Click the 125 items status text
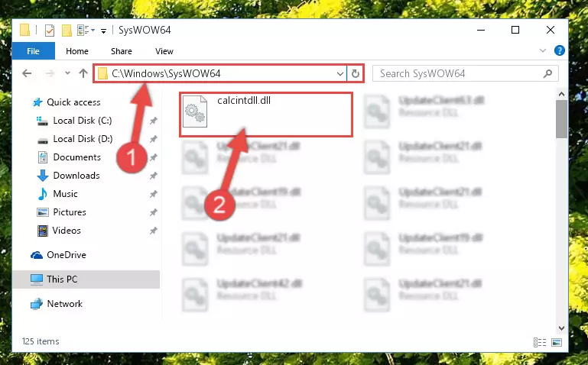Screen dimensions: 588x365 coord(41,341)
